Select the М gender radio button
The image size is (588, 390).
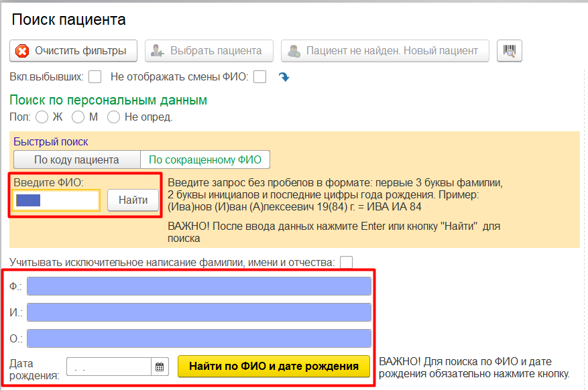(x=78, y=117)
